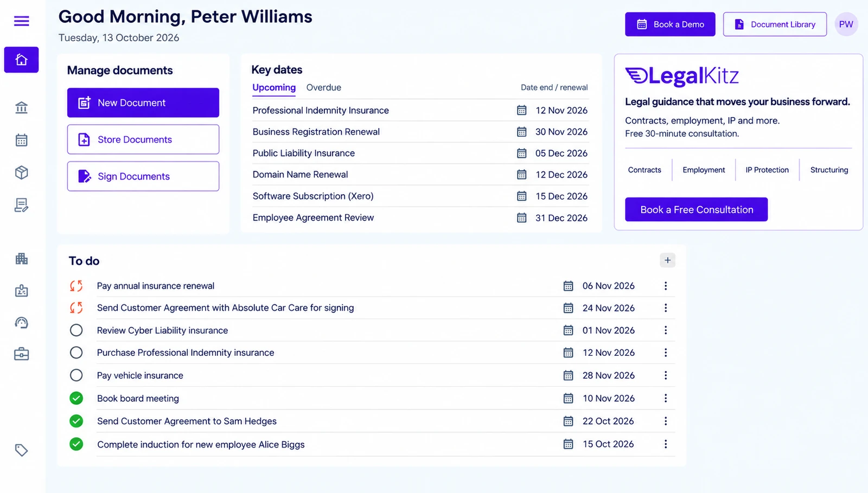
Task: Open the document signing sidebar icon
Action: [x=22, y=205]
